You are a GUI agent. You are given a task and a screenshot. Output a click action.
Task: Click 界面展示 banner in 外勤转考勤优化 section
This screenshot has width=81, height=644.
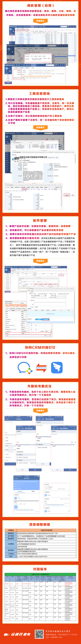coord(40,410)
